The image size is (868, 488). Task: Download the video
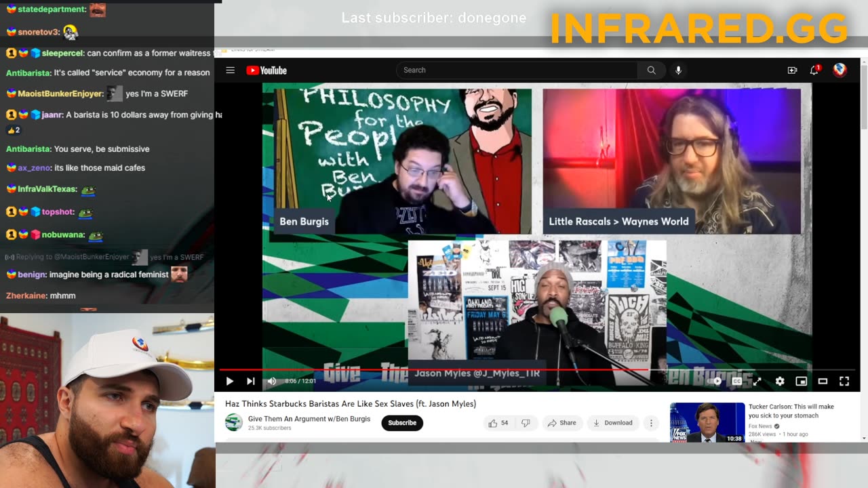pyautogui.click(x=612, y=423)
